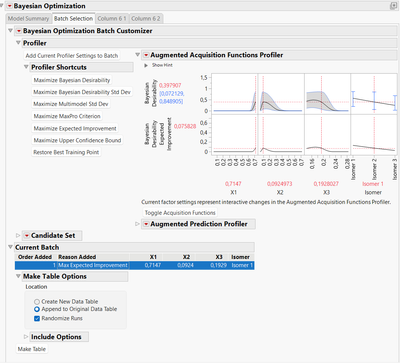
Task: Click X3 setting line in desirability plot
Action: coord(322,94)
